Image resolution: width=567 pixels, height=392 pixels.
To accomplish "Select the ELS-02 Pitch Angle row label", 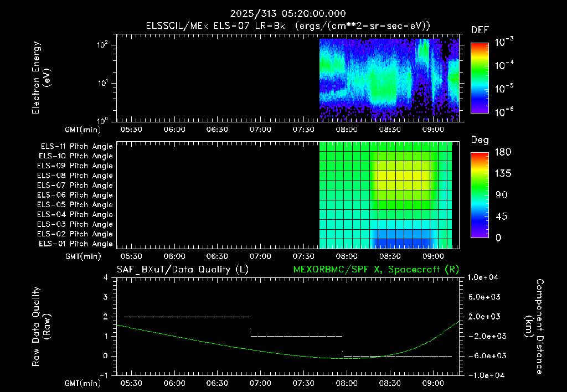I will pos(75,234).
